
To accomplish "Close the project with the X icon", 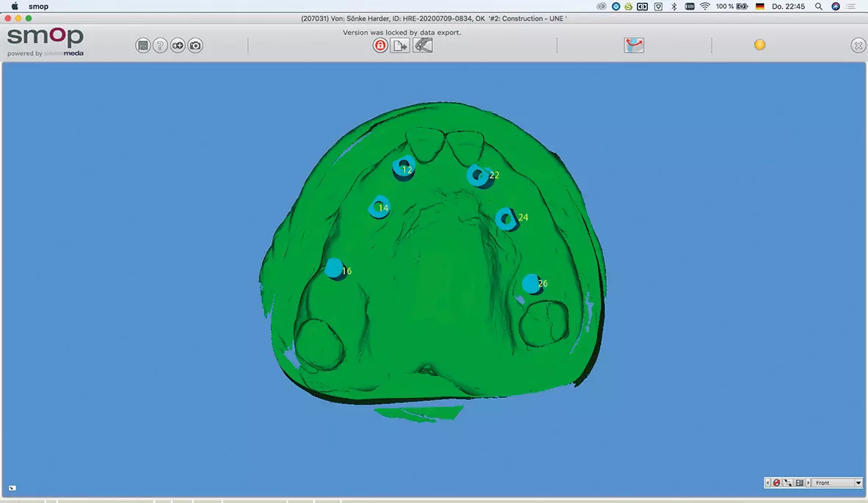I will [x=858, y=46].
